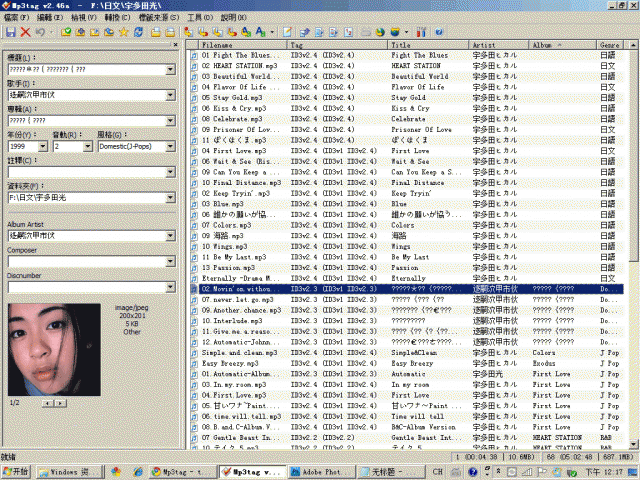Click the 开始 Start button on taskbar
Screen dimensions: 640x480
(x=16, y=472)
